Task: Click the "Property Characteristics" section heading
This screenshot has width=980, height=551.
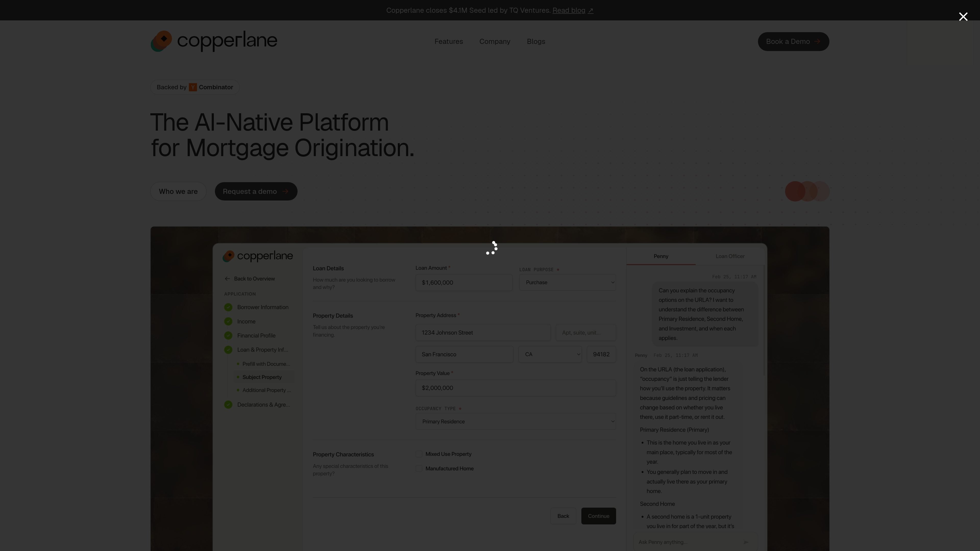Action: click(343, 454)
